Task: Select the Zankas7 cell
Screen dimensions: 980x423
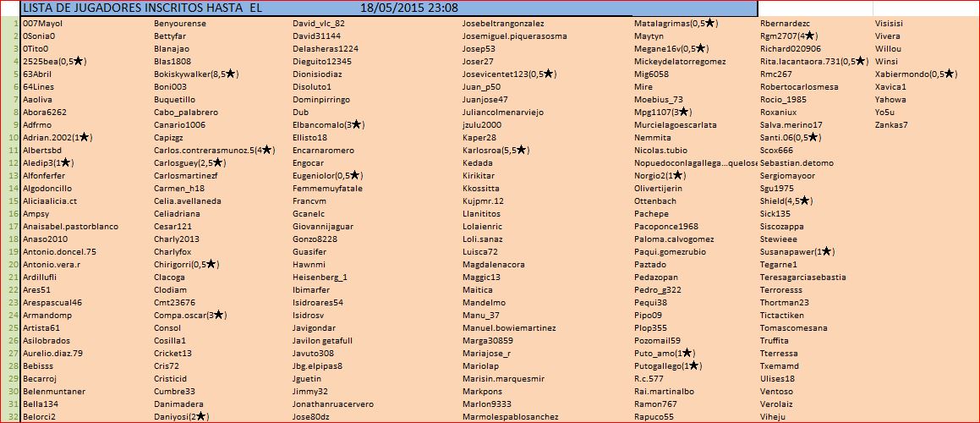Action: (x=891, y=124)
